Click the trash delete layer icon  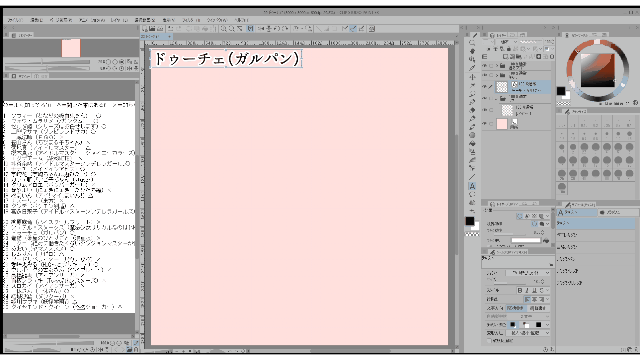coord(551,57)
